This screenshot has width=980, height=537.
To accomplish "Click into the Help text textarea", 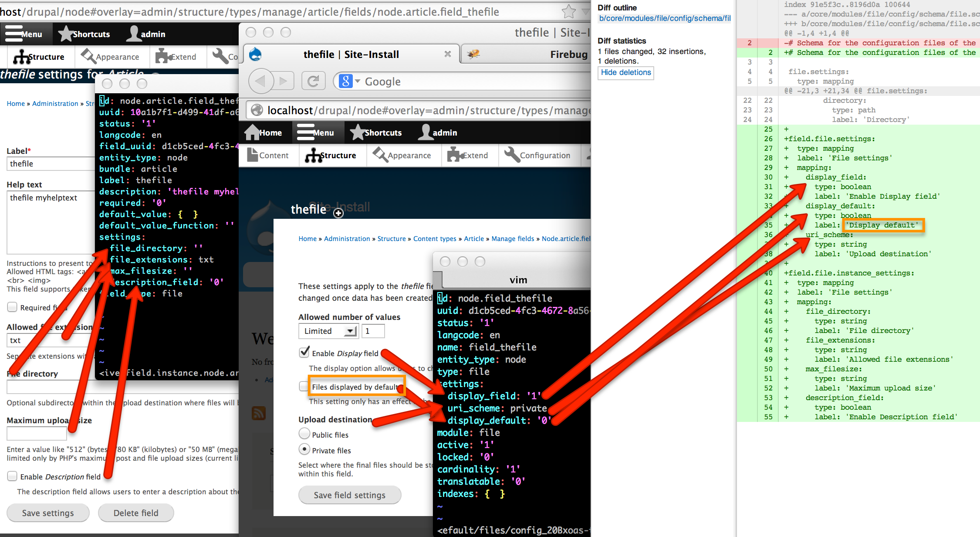I will [51, 222].
